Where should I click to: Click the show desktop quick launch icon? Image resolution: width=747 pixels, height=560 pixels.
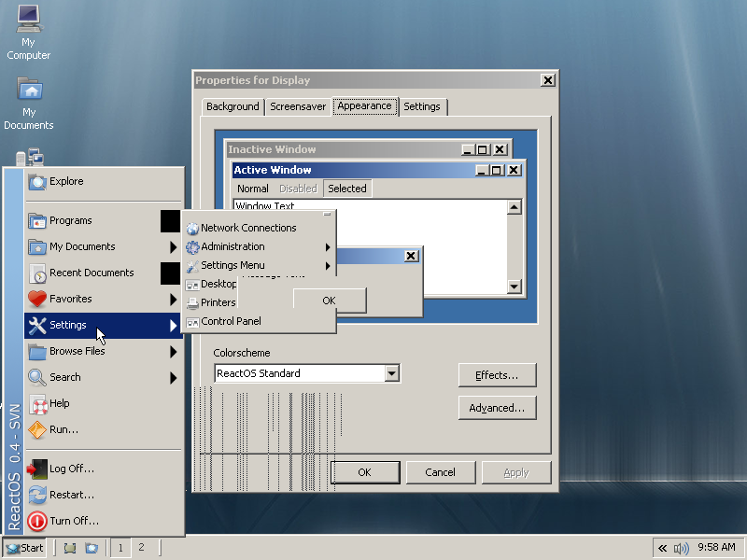click(70, 548)
